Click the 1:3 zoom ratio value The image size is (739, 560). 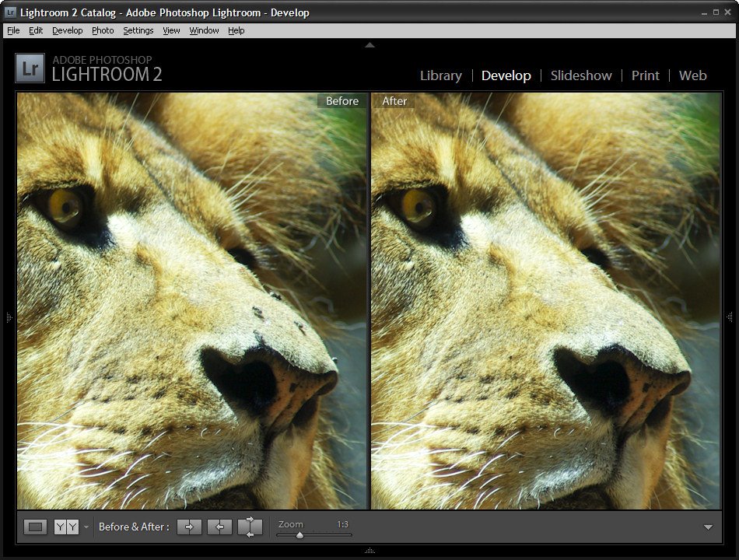tap(342, 524)
